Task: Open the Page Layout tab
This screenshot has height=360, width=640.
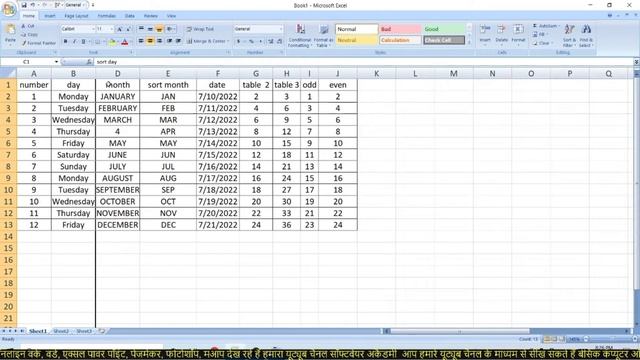Action: tap(76, 16)
